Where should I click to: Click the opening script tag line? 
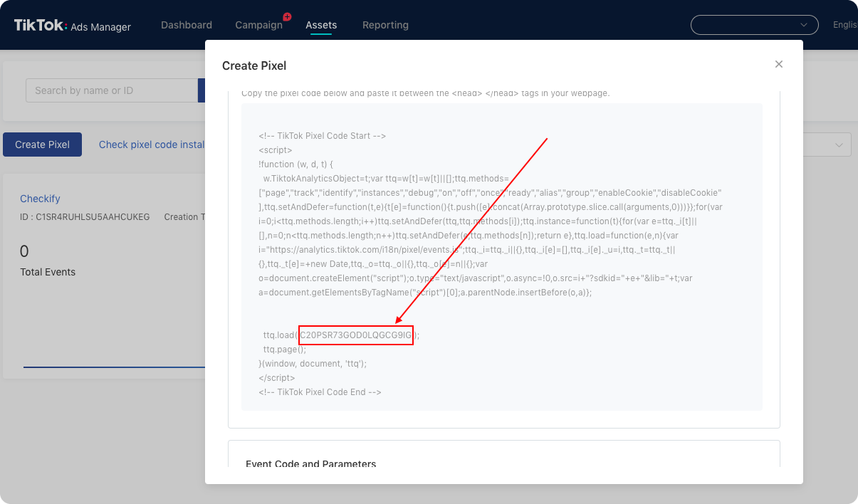(276, 150)
